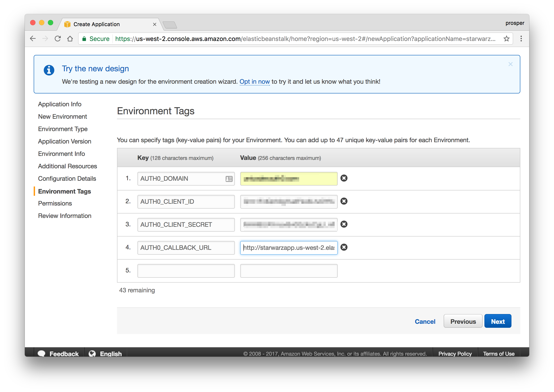Delete the AUTH0_CLIENT_ID tag row
The image size is (554, 392).
344,201
